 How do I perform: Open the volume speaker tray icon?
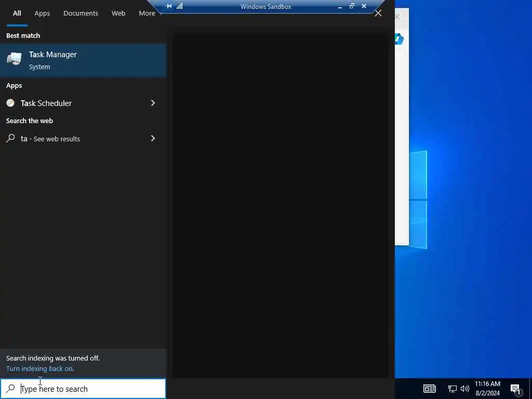coord(465,389)
